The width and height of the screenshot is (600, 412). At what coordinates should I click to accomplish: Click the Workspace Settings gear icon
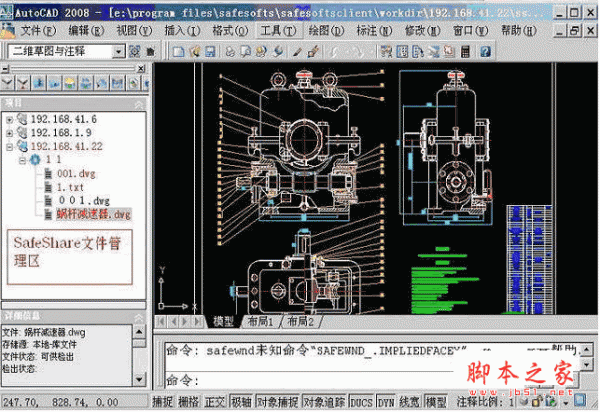tap(134, 51)
